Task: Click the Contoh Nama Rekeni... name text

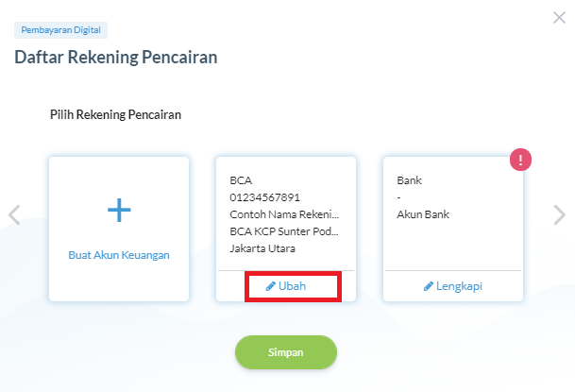Action: 284,214
